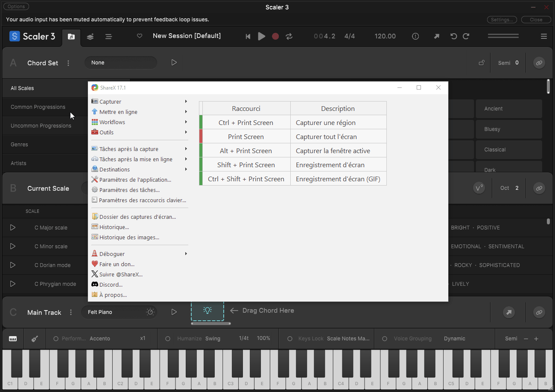
Task: Click Faire un don
Action: (x=140, y=264)
